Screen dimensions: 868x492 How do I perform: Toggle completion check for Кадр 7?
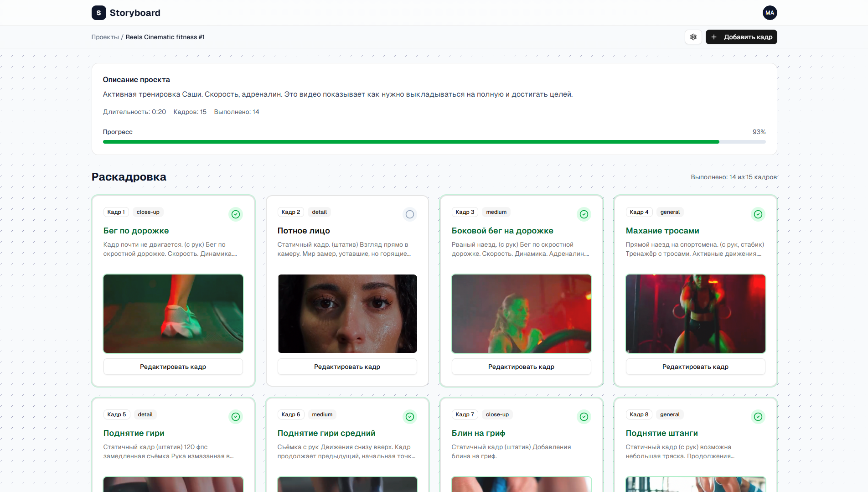click(584, 417)
